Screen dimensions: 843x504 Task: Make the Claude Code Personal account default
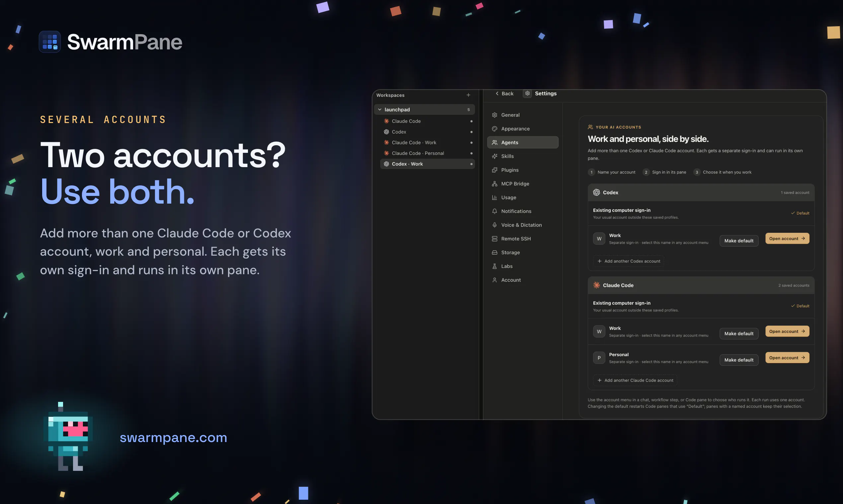point(739,360)
